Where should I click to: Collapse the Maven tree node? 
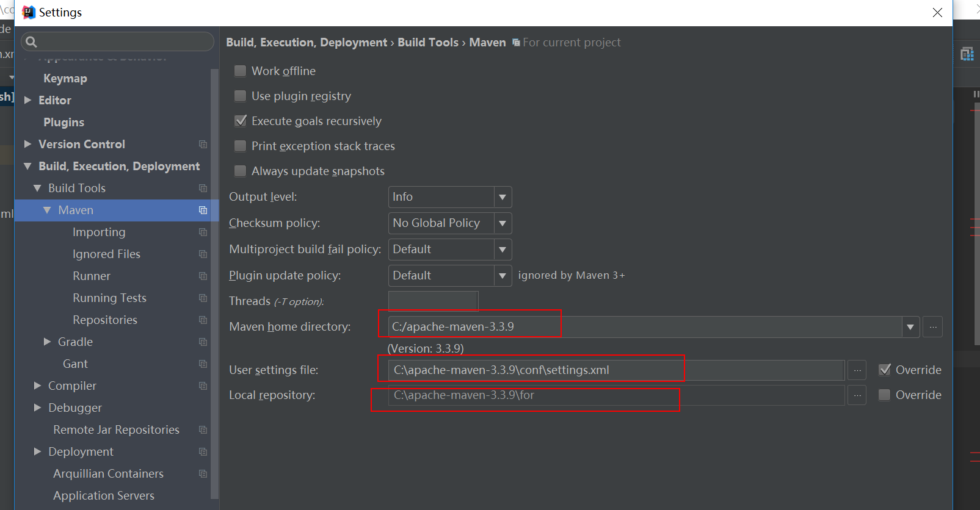tap(47, 210)
